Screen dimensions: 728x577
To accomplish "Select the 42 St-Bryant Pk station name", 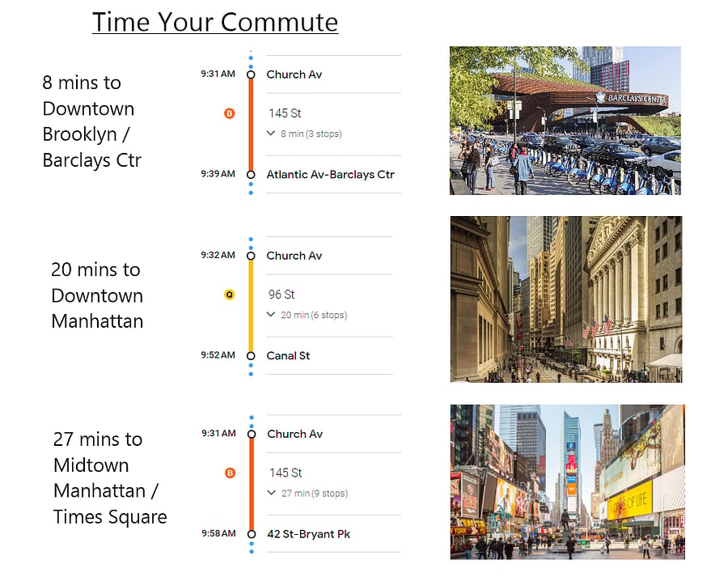I will [x=309, y=534].
